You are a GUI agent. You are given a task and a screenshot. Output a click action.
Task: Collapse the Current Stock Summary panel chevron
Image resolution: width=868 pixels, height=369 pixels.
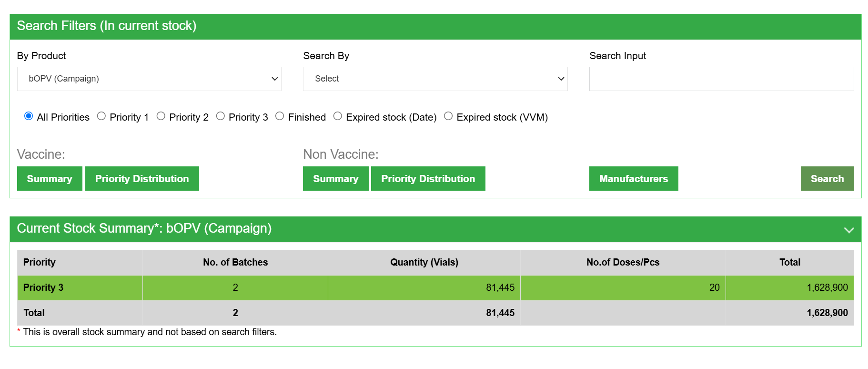tap(848, 230)
